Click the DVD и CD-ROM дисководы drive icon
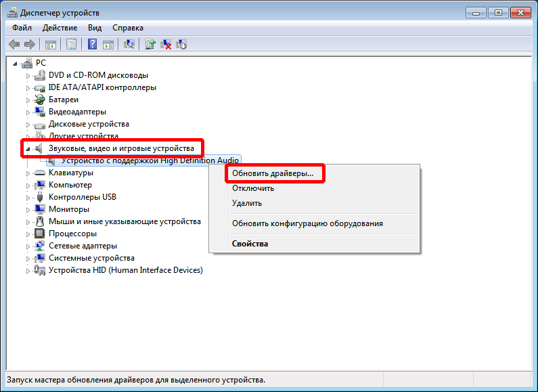This screenshot has width=538, height=392. pos(40,75)
